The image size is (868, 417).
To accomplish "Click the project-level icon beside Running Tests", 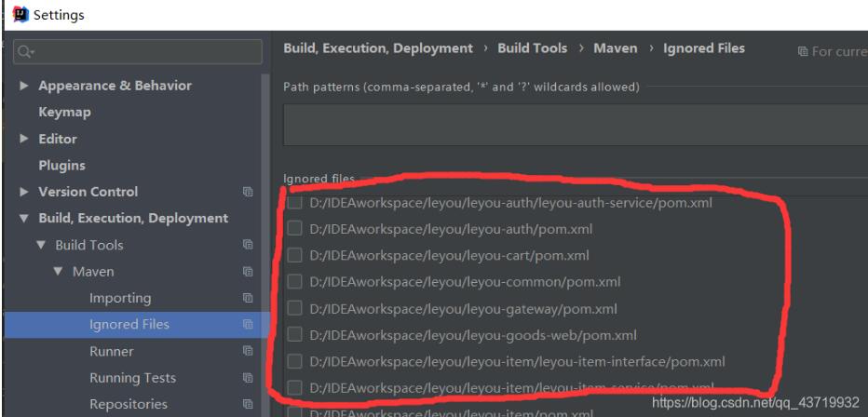I will pos(248,378).
